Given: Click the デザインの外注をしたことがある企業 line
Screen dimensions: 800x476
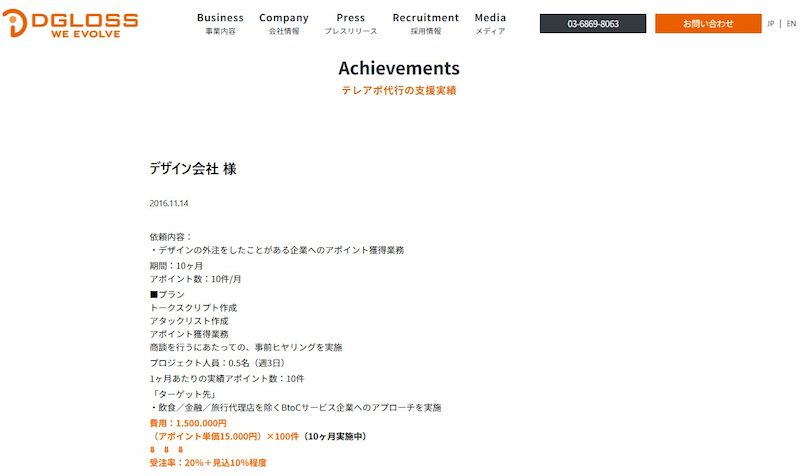Looking at the screenshot, I should [277, 250].
